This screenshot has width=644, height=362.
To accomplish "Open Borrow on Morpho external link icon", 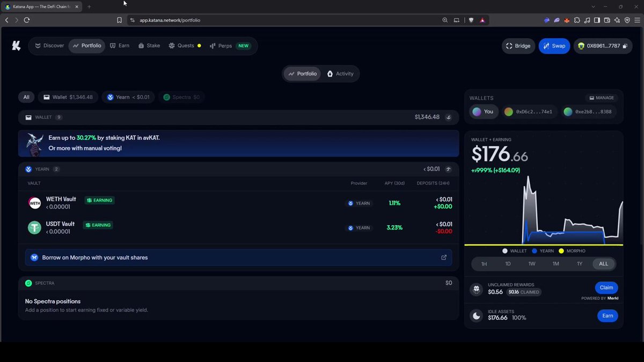I will click(444, 257).
